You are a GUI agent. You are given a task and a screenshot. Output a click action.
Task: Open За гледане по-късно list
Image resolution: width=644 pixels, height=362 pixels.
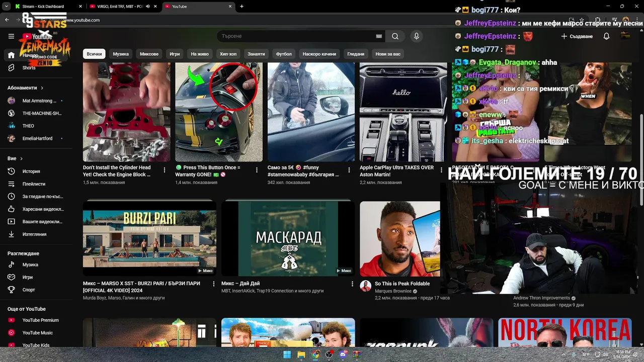[x=36, y=197]
